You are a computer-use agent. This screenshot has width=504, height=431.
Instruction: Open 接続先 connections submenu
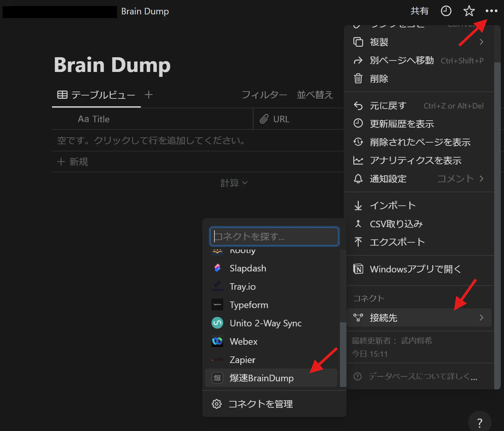(419, 318)
